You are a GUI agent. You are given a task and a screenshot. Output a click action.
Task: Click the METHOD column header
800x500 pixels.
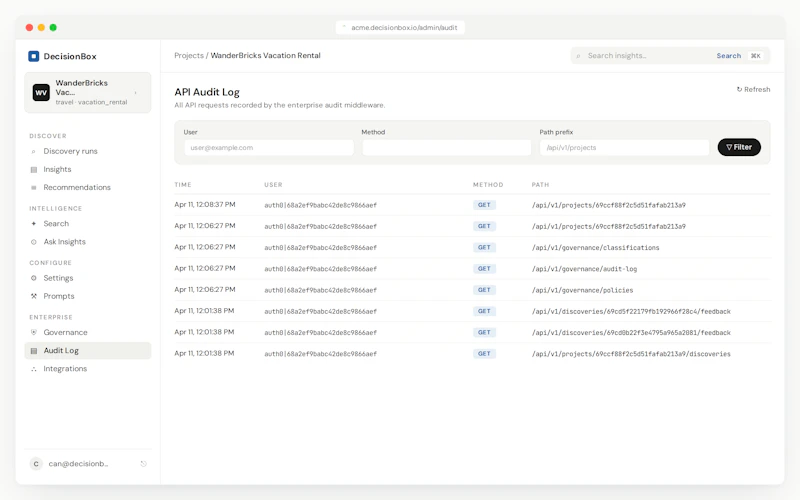click(x=488, y=185)
